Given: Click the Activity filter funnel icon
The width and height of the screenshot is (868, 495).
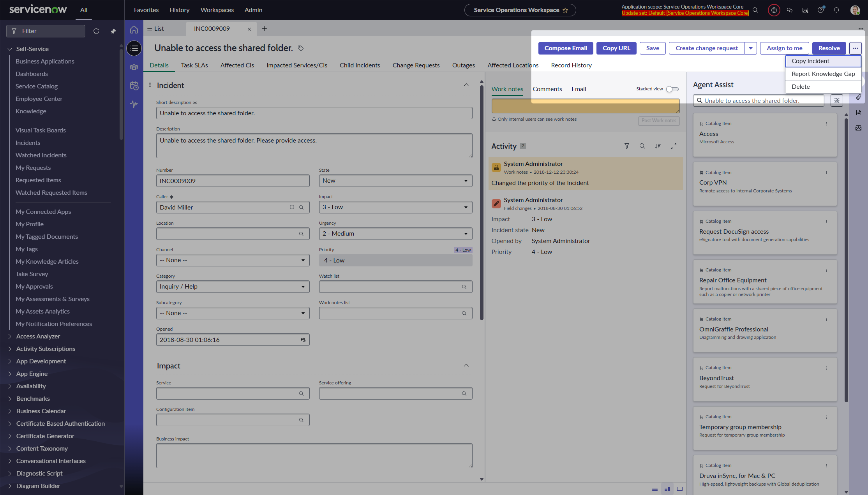Looking at the screenshot, I should pos(626,146).
